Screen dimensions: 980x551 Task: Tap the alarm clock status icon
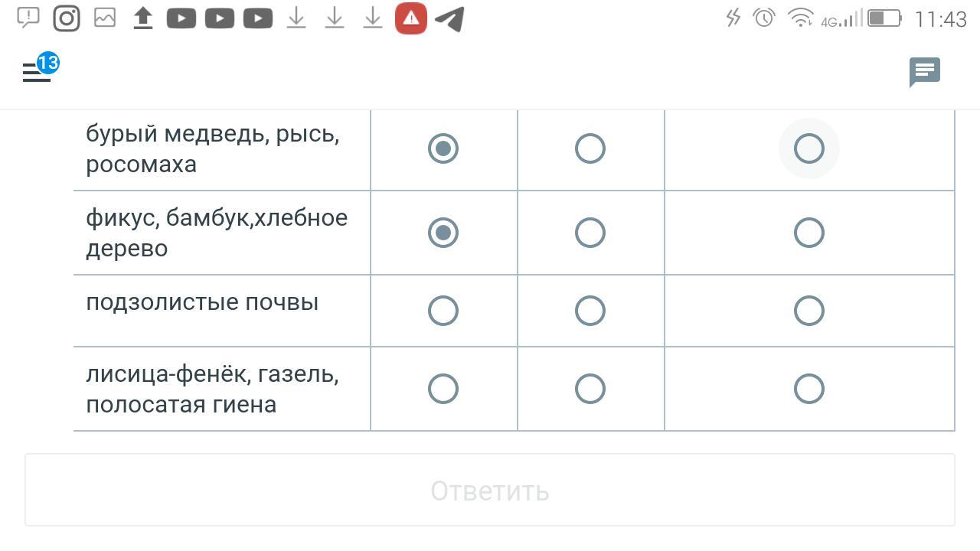point(764,18)
